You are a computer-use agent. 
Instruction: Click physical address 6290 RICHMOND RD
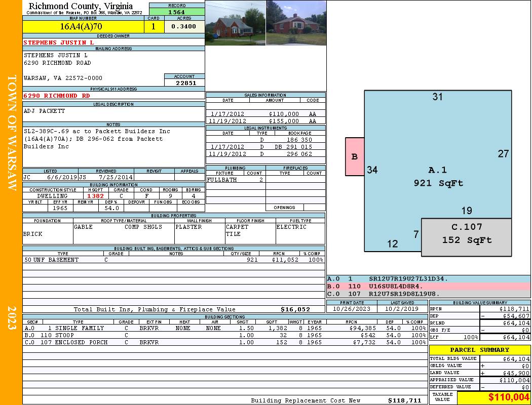(x=57, y=96)
